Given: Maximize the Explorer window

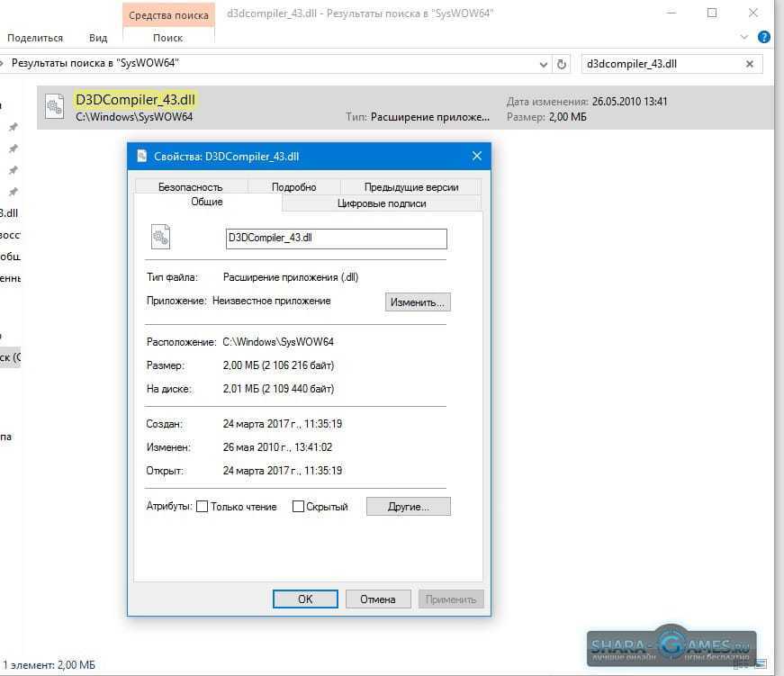Looking at the screenshot, I should pyautogui.click(x=712, y=13).
